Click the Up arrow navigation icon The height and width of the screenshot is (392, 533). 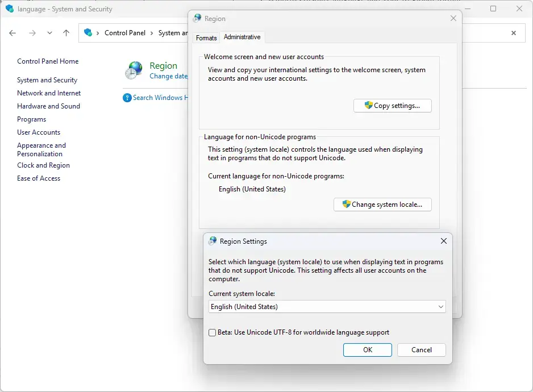coord(66,33)
